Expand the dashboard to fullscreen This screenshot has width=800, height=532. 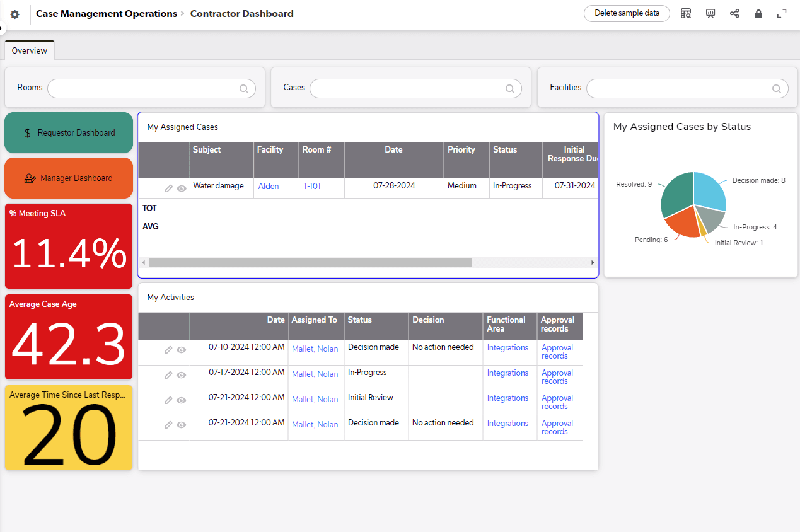click(x=782, y=13)
